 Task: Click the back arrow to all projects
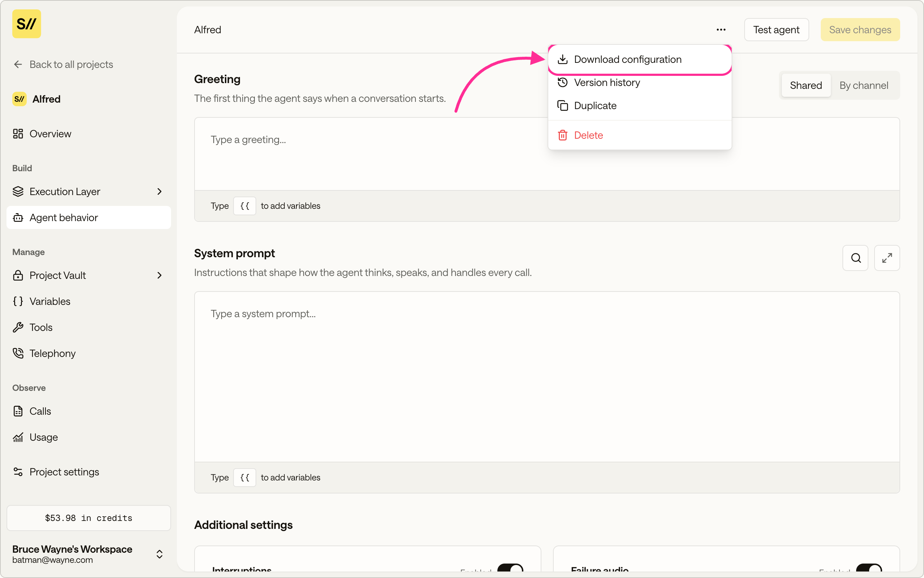[18, 64]
